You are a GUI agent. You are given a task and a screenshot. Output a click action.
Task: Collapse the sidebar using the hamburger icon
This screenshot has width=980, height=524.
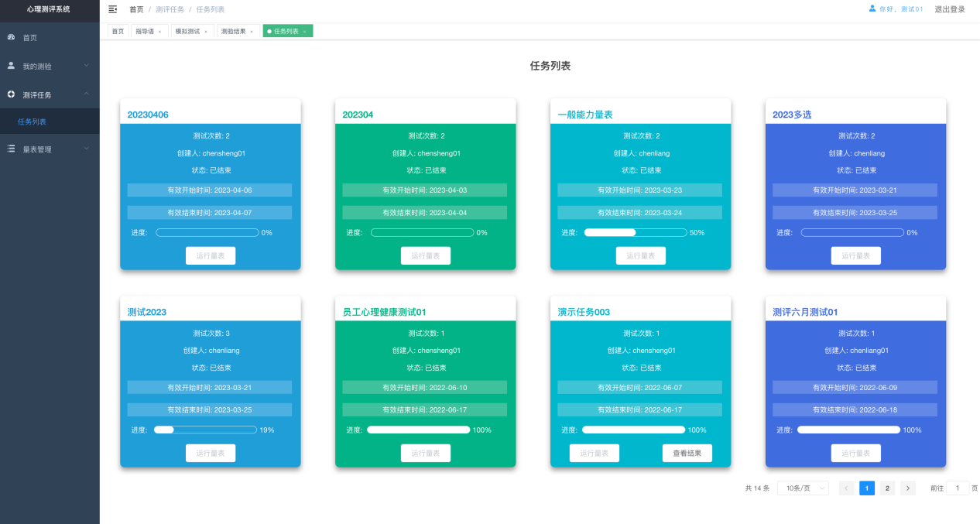pyautogui.click(x=113, y=9)
